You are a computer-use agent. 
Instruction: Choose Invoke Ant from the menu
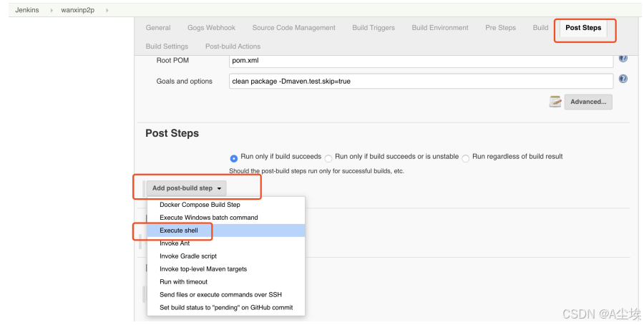226,243
